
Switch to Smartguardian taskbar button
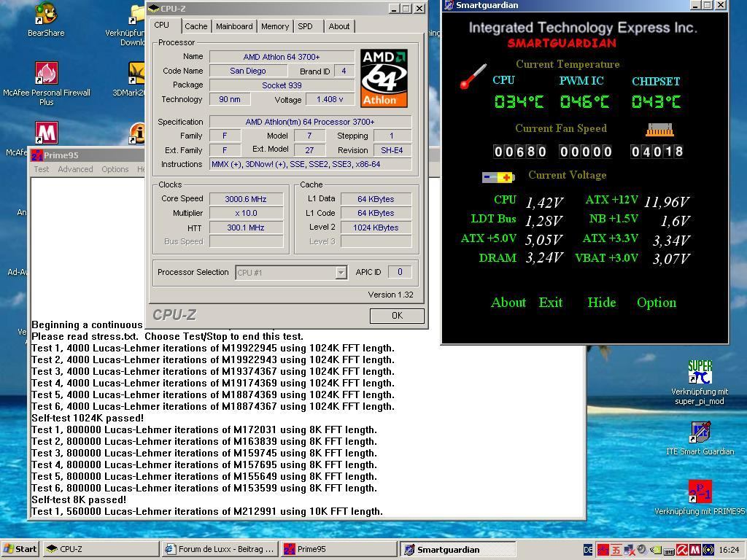457,549
